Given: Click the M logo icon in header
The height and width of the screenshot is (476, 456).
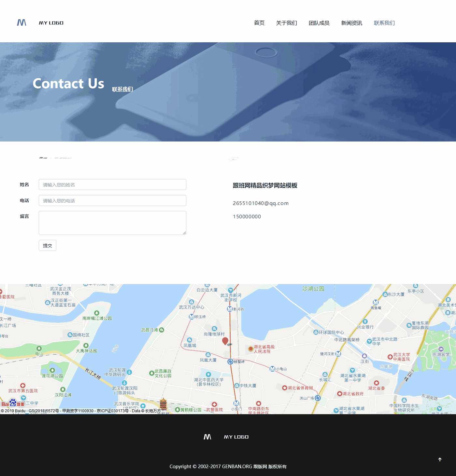Looking at the screenshot, I should (x=21, y=22).
